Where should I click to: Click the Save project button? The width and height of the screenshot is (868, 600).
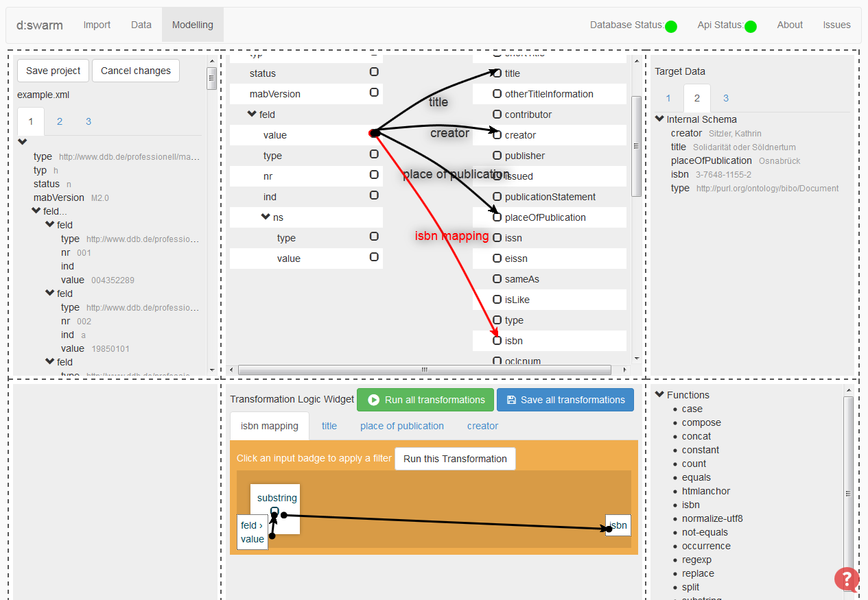coord(53,71)
